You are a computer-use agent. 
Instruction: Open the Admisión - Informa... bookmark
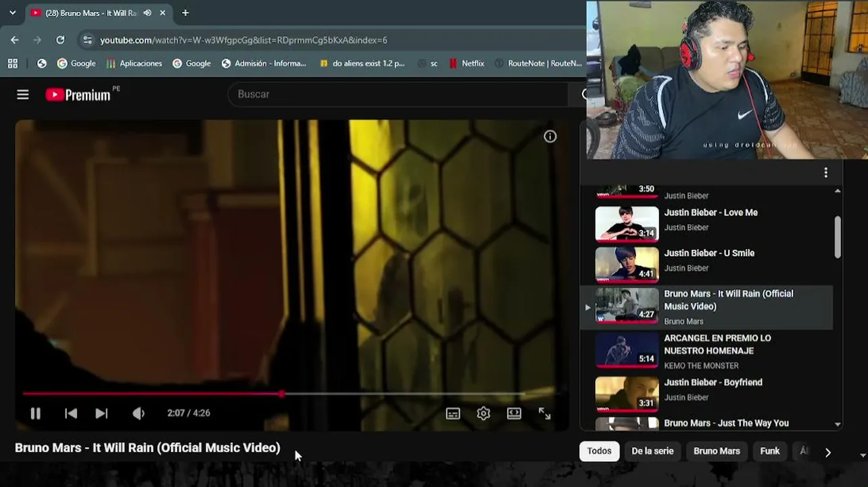pos(264,64)
